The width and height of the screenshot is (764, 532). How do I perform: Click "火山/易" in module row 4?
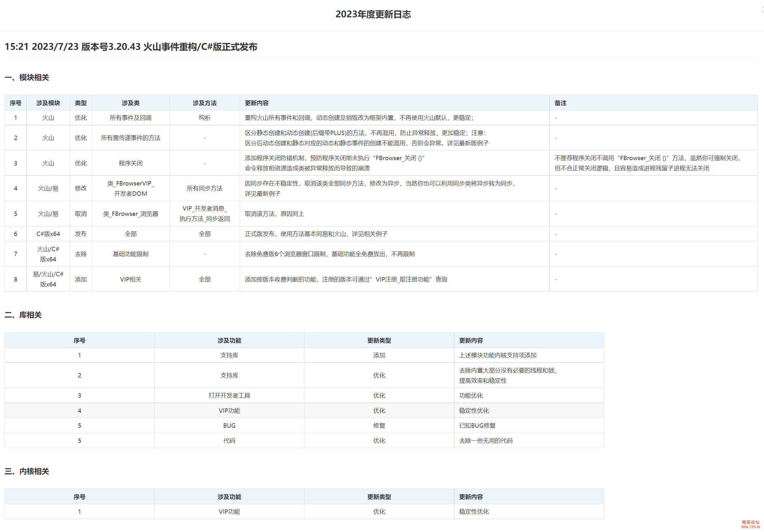48,188
